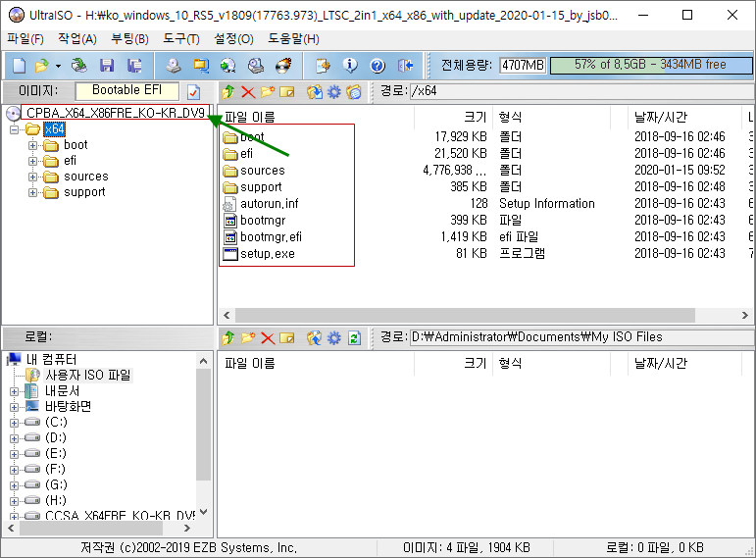
Task: Click the red X delete icon in image pane
Action: pos(248,91)
